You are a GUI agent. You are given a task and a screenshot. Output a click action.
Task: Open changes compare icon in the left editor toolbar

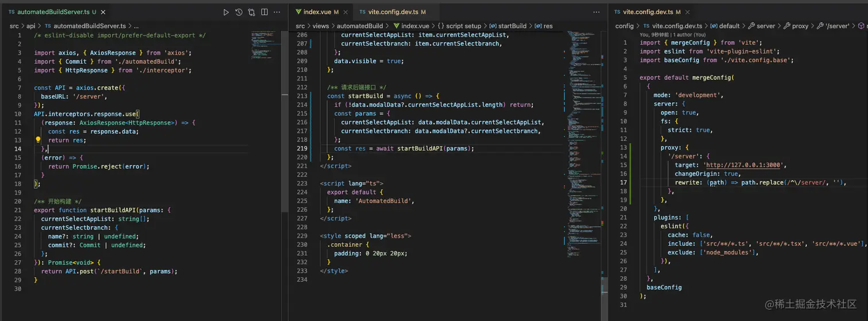click(251, 12)
